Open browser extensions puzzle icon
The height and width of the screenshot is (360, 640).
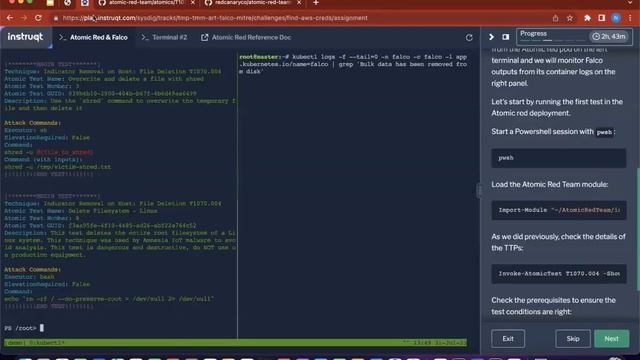tap(587, 18)
